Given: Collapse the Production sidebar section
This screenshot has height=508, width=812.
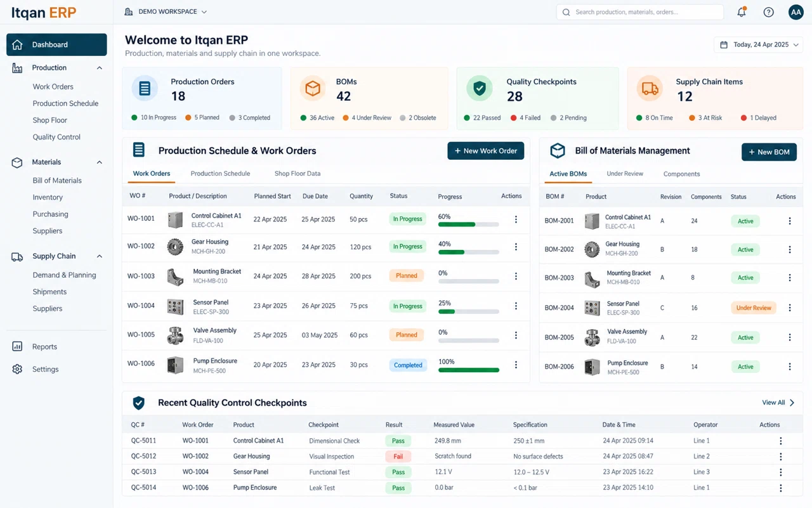Looking at the screenshot, I should (x=100, y=68).
